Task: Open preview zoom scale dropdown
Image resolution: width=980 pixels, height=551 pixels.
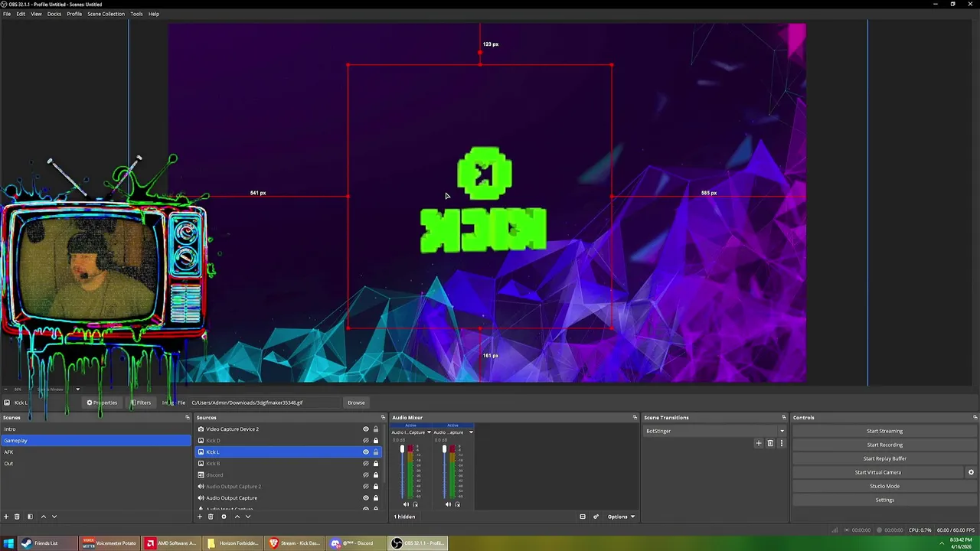Action: pyautogui.click(x=77, y=389)
